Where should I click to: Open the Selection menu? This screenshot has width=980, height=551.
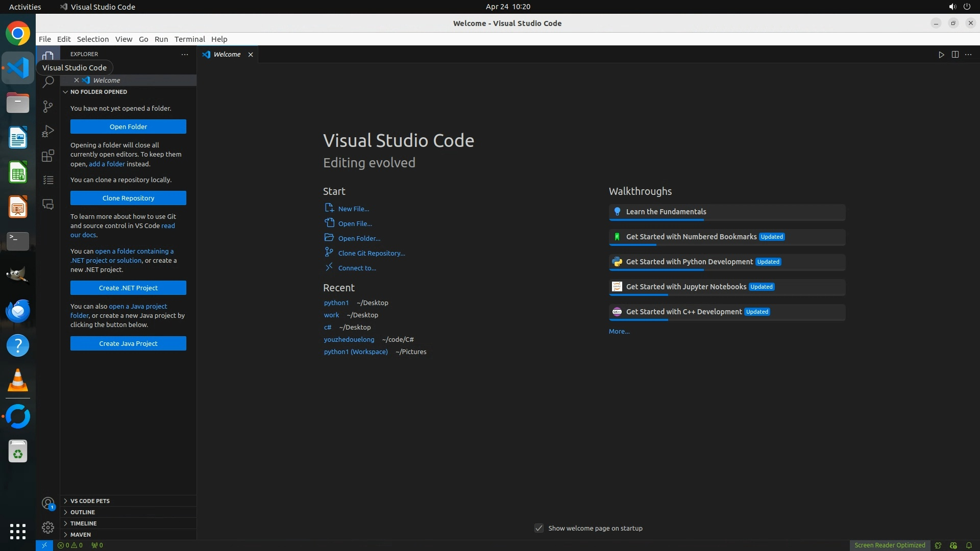[x=92, y=39]
